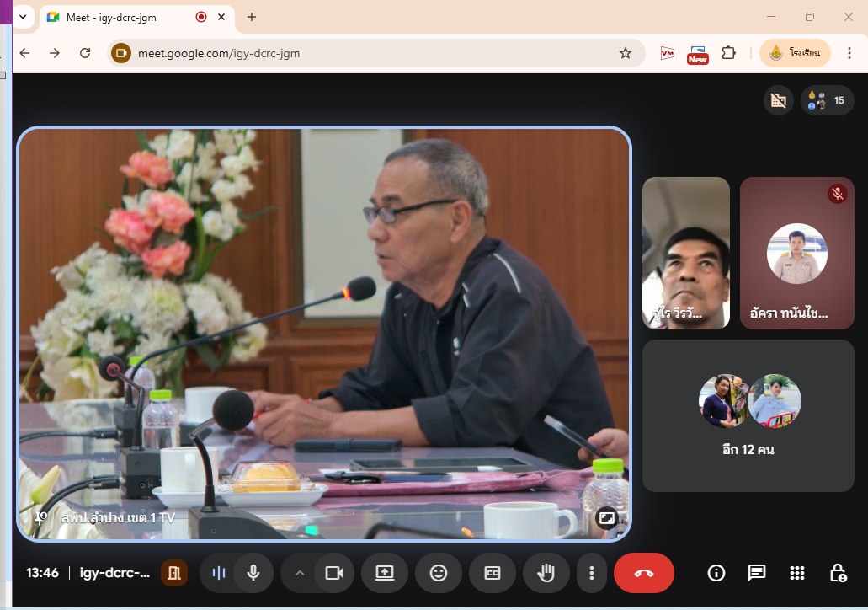
Task: Open the three-dot more options menu
Action: [x=592, y=573]
